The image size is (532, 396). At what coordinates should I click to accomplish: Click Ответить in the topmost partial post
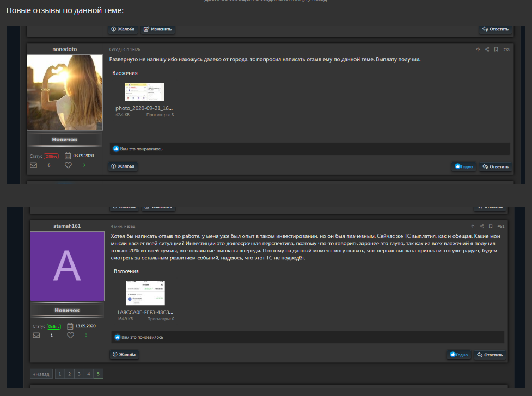(x=496, y=29)
